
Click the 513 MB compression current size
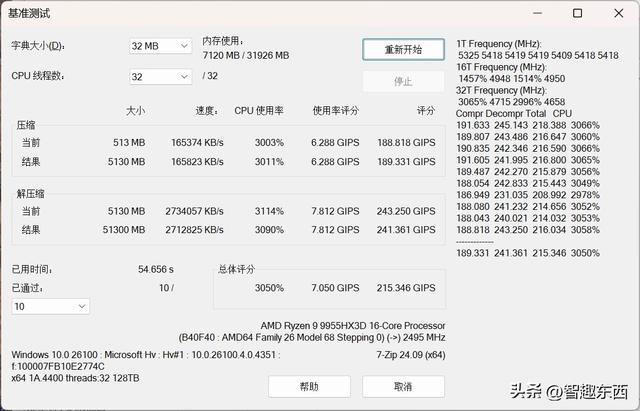[x=129, y=142]
